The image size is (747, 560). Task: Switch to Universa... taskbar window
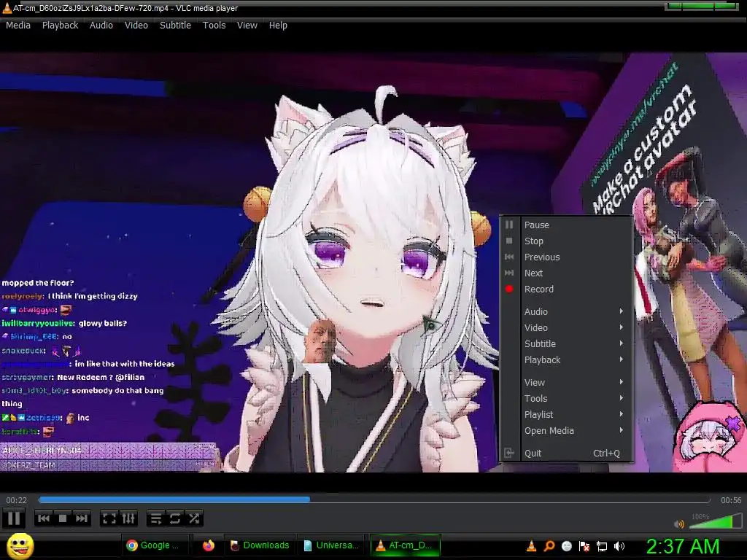coord(332,545)
